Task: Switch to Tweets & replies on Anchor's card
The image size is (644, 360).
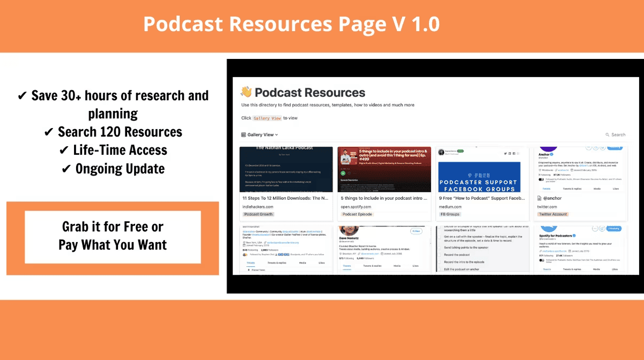Action: [x=572, y=189]
